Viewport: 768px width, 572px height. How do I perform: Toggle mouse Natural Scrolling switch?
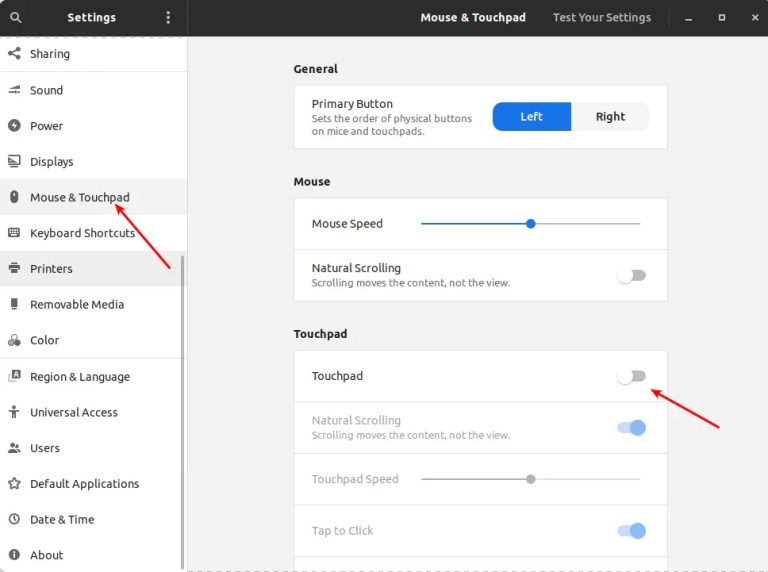631,276
